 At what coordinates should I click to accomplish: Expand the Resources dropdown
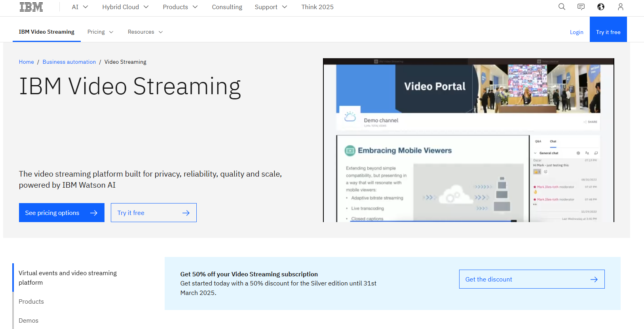145,32
